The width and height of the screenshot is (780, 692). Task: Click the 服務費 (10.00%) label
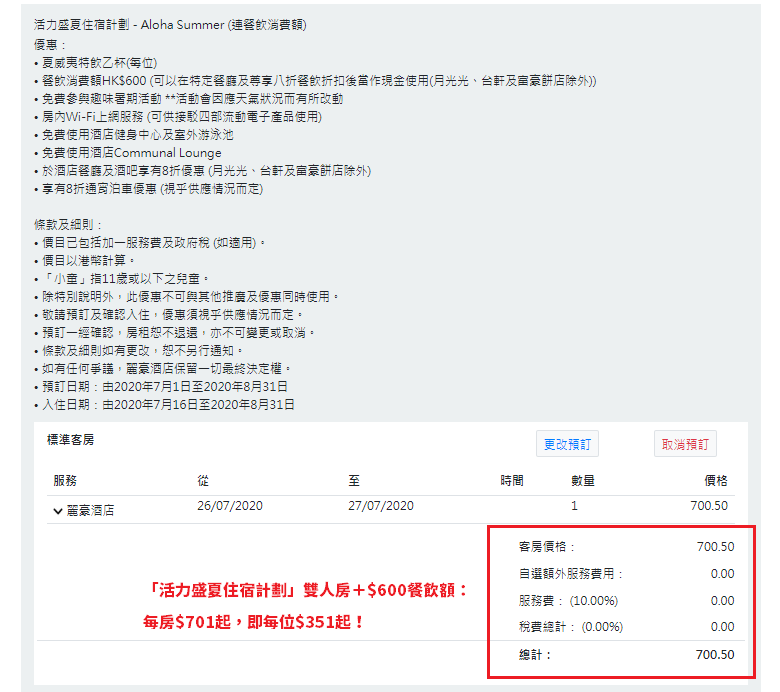pos(568,600)
